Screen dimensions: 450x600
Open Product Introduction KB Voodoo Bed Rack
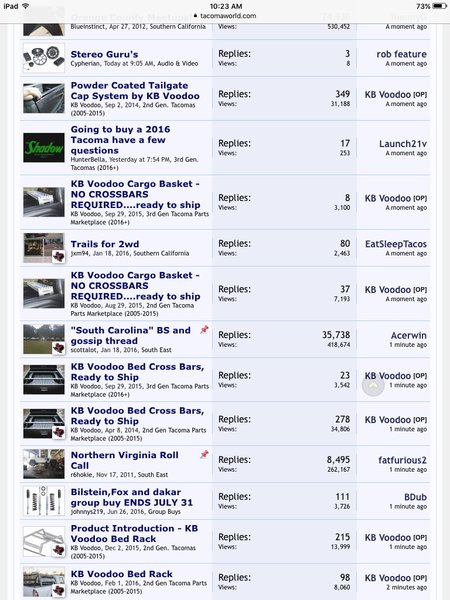click(x=134, y=533)
